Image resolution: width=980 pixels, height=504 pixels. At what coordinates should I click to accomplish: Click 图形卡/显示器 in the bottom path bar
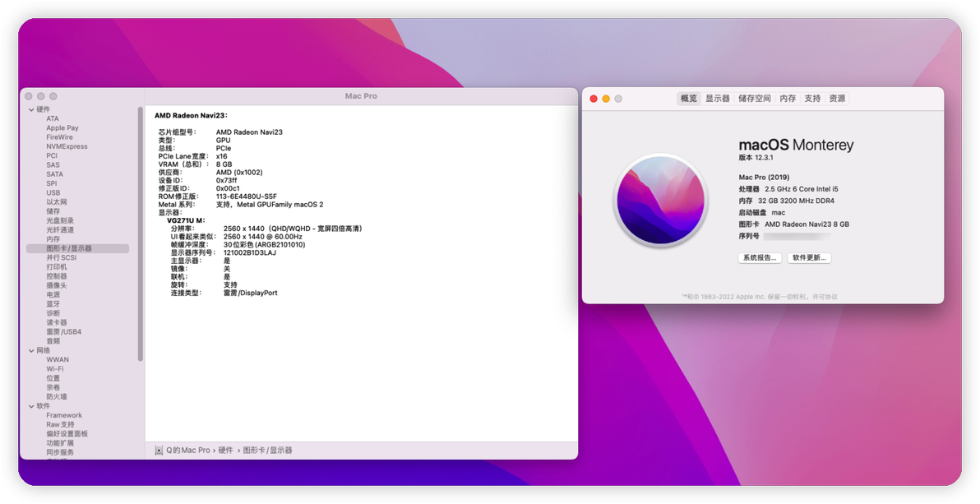coord(267,451)
